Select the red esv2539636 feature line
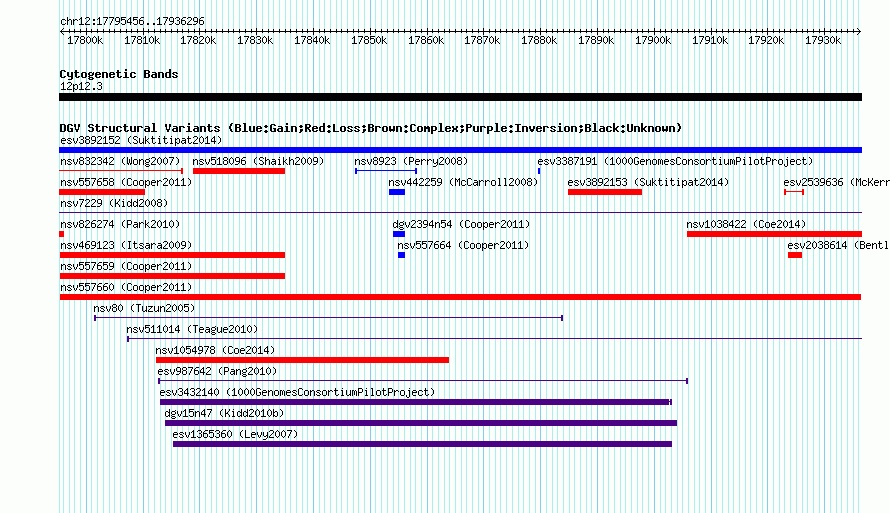The width and height of the screenshot is (890, 513). pos(794,192)
